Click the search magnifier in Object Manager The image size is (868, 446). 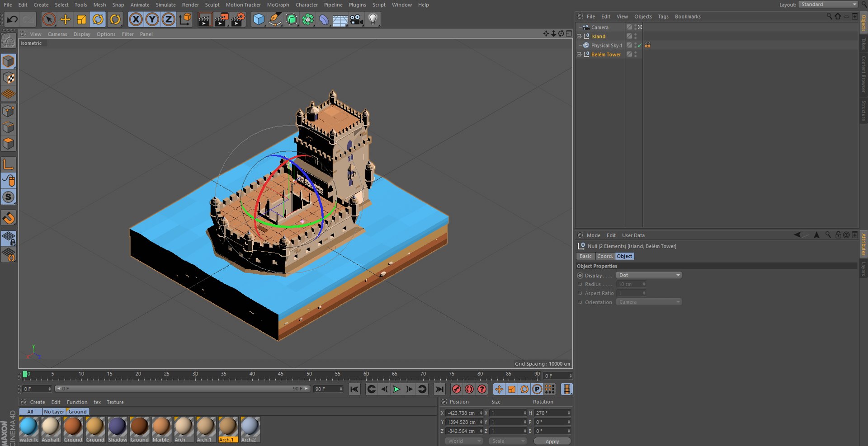tap(829, 16)
